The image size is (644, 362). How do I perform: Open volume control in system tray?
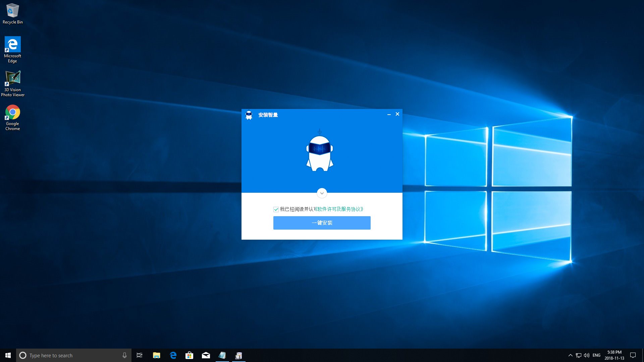click(x=587, y=355)
